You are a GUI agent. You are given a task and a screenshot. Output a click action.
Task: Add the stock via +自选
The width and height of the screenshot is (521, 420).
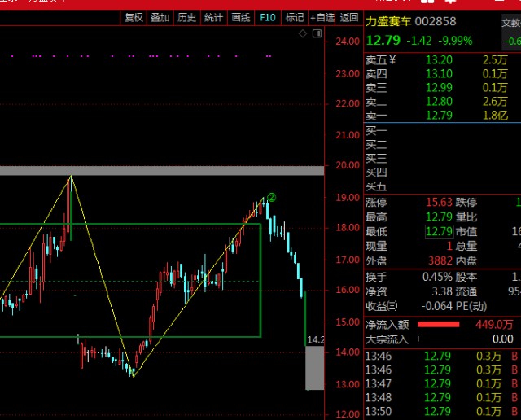point(322,18)
